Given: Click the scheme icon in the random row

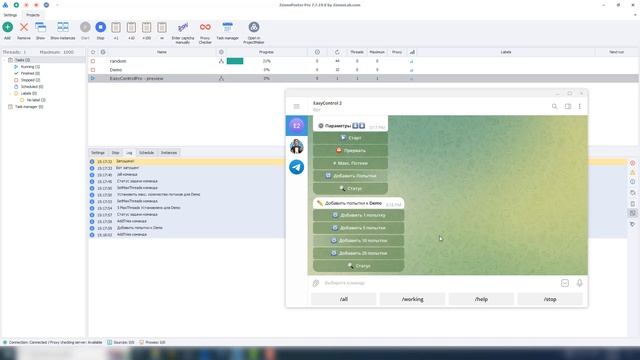Looking at the screenshot, I should click(x=221, y=61).
